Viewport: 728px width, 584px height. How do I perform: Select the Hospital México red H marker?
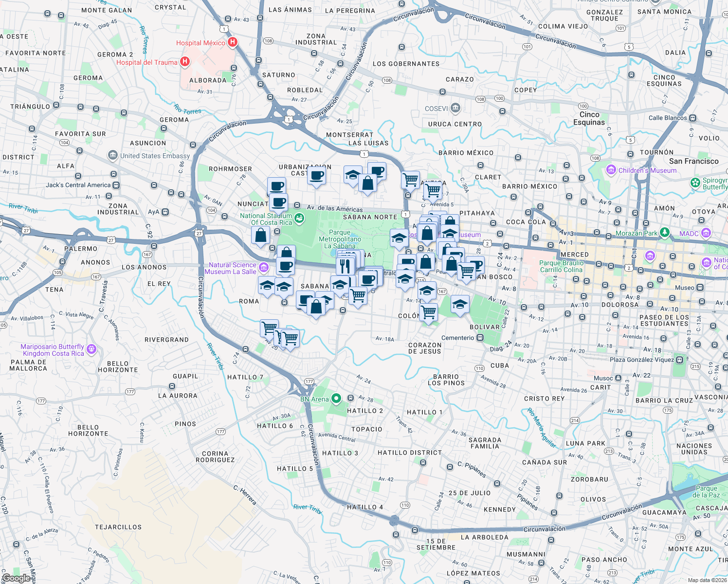232,42
